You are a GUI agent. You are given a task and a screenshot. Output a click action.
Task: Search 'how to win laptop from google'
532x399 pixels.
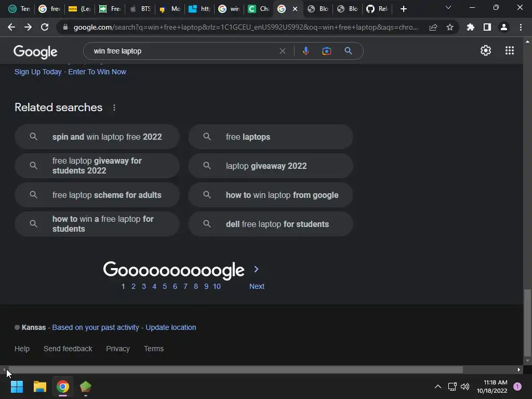pyautogui.click(x=271, y=195)
